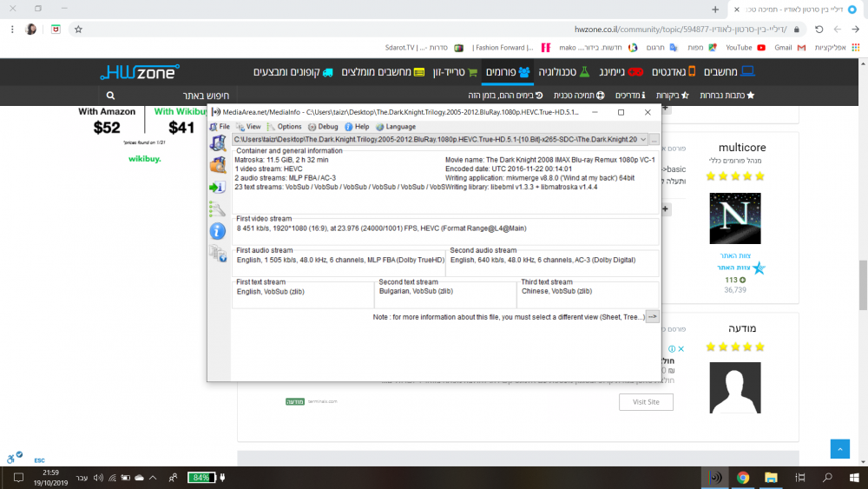Open the Language menu in MediaInfo

396,127
